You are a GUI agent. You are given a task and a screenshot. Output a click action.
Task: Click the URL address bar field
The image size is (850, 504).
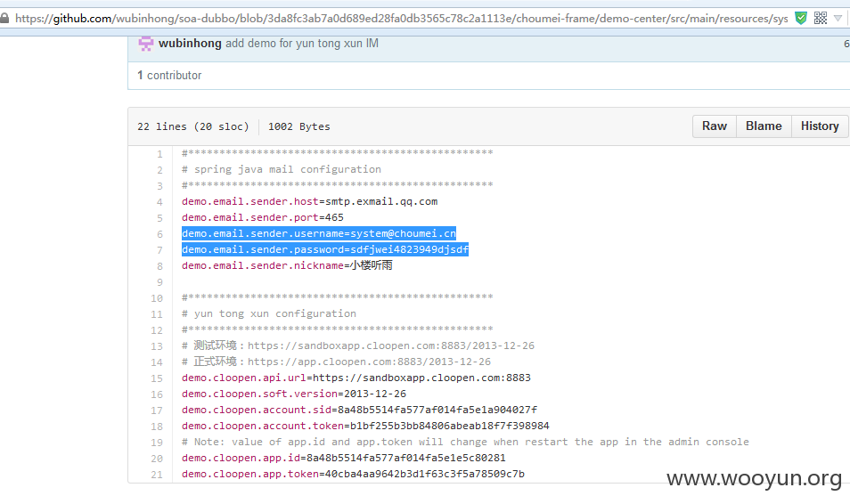pyautogui.click(x=401, y=19)
